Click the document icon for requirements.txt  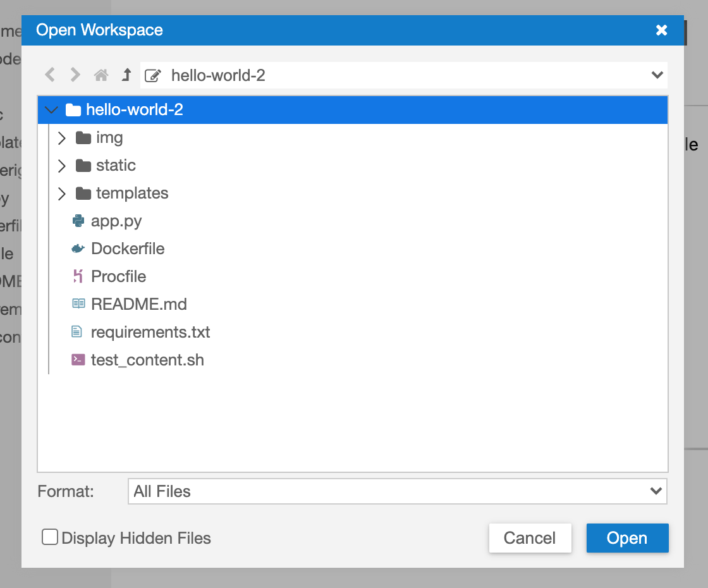click(76, 332)
